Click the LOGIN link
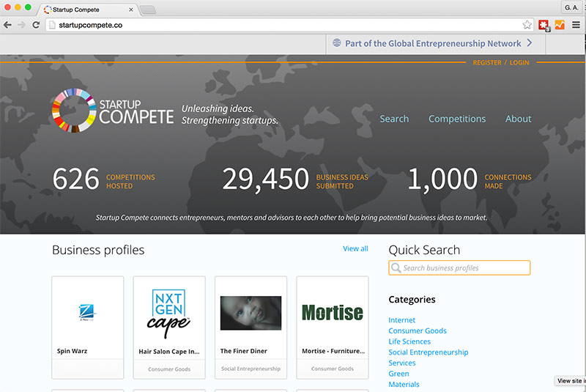 click(519, 63)
